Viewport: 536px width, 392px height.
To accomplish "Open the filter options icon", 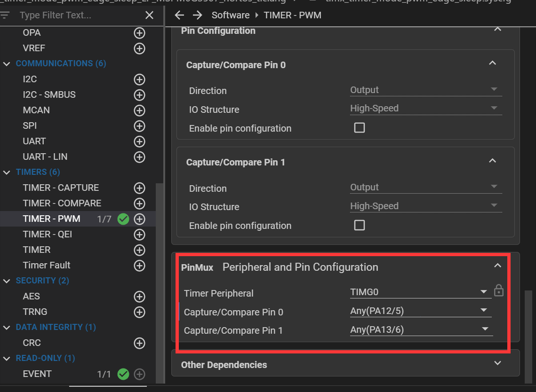I will (x=5, y=15).
